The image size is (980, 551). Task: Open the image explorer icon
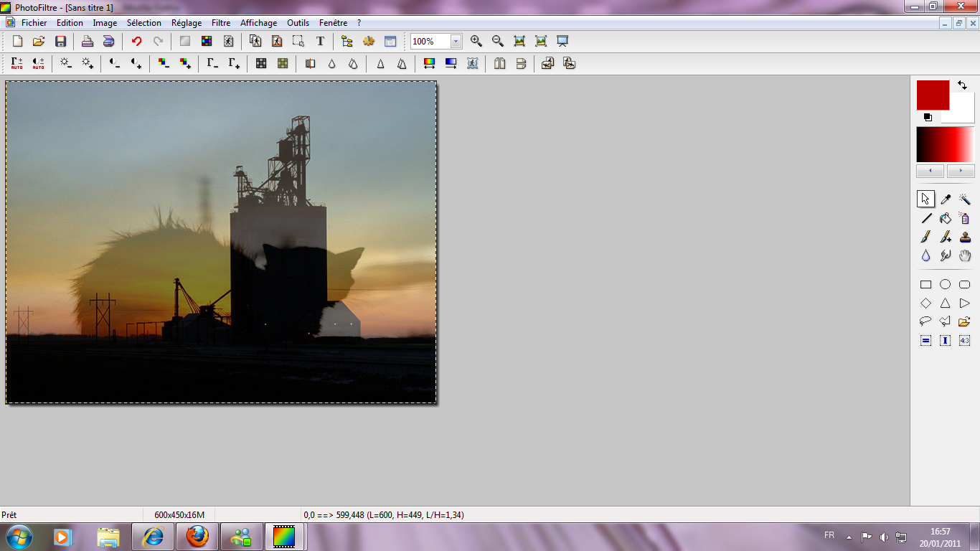(x=347, y=42)
